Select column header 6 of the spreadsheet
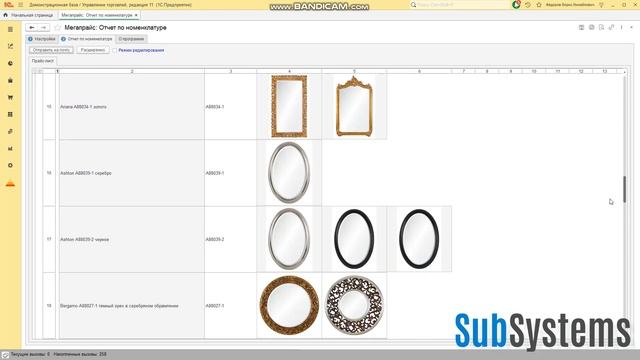The height and width of the screenshot is (360, 640). point(419,71)
